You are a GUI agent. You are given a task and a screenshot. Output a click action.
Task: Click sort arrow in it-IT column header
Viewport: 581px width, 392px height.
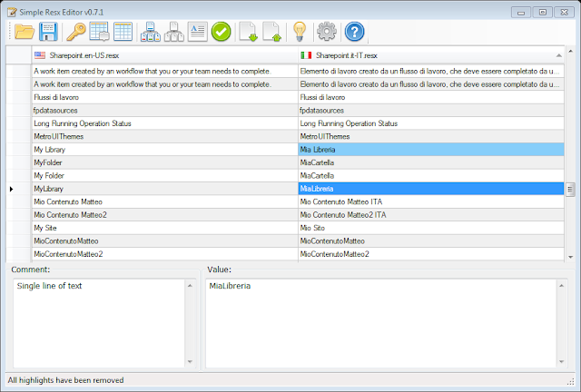[x=558, y=55]
